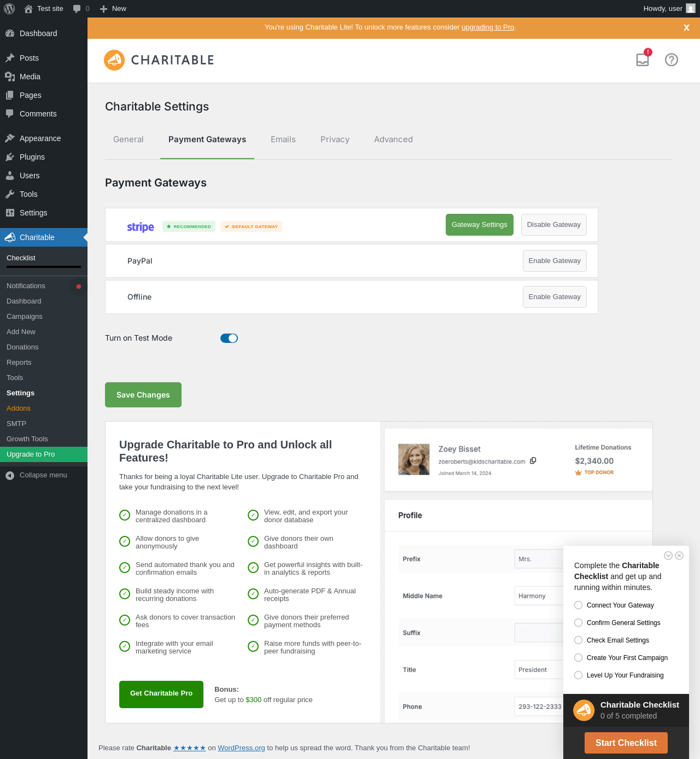Screen dimensions: 700x759
Task: Click the Checklist progress bar
Action: [44, 267]
